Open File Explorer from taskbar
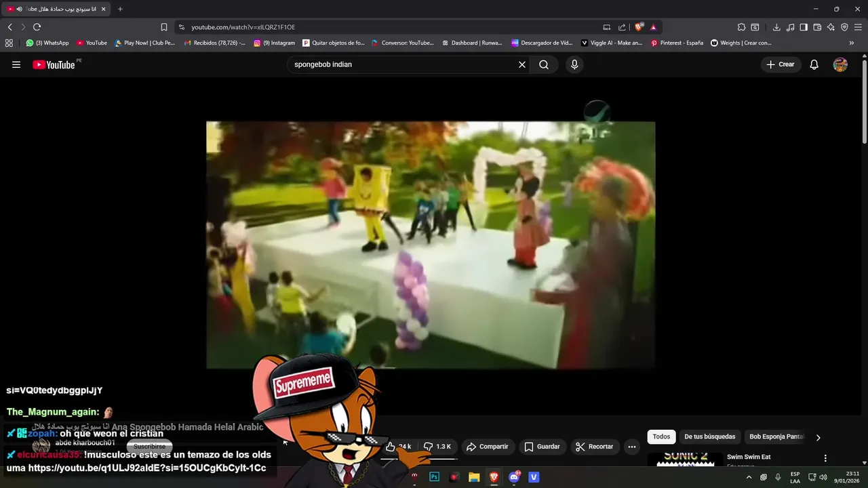This screenshot has width=868, height=488. (474, 477)
